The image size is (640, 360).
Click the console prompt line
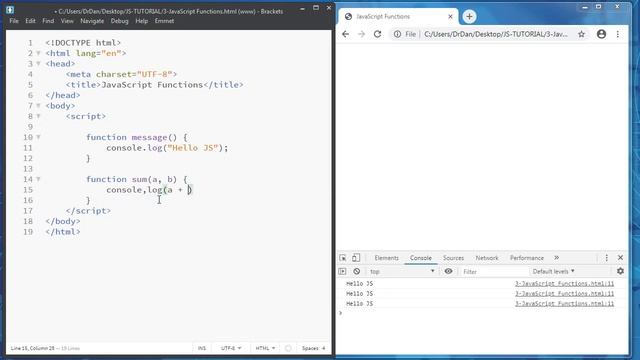coord(482,313)
